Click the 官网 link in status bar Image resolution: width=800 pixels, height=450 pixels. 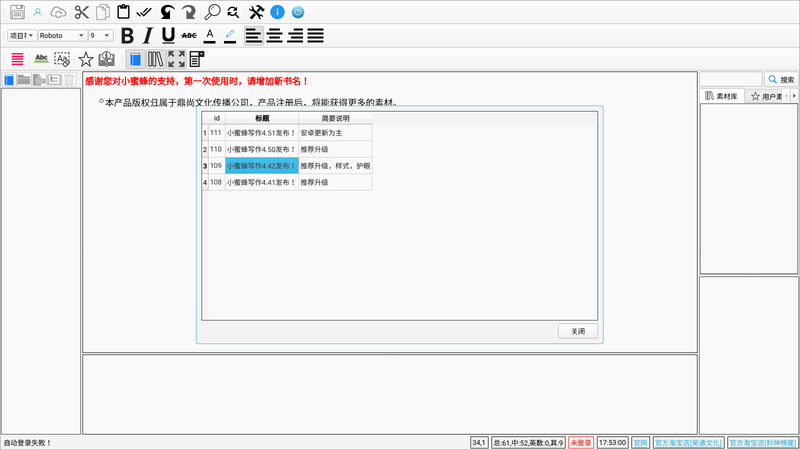click(640, 442)
